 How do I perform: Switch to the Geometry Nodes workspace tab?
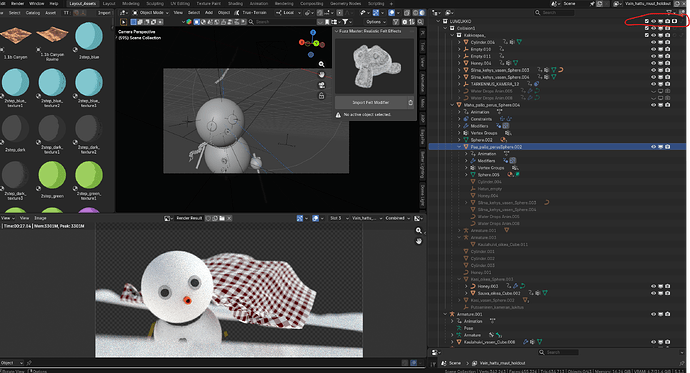[x=345, y=4]
